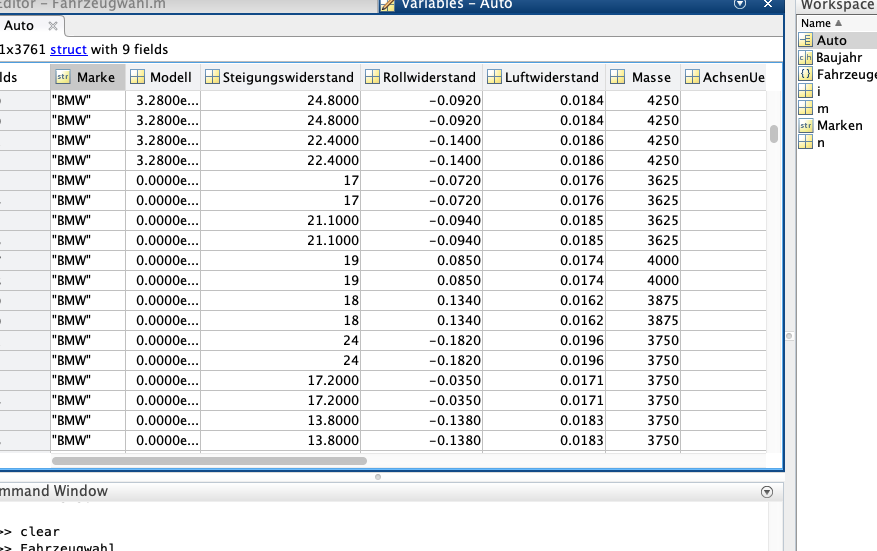Click the Steigungswiderstand column matrix icon
The height and width of the screenshot is (551, 877).
[x=212, y=77]
